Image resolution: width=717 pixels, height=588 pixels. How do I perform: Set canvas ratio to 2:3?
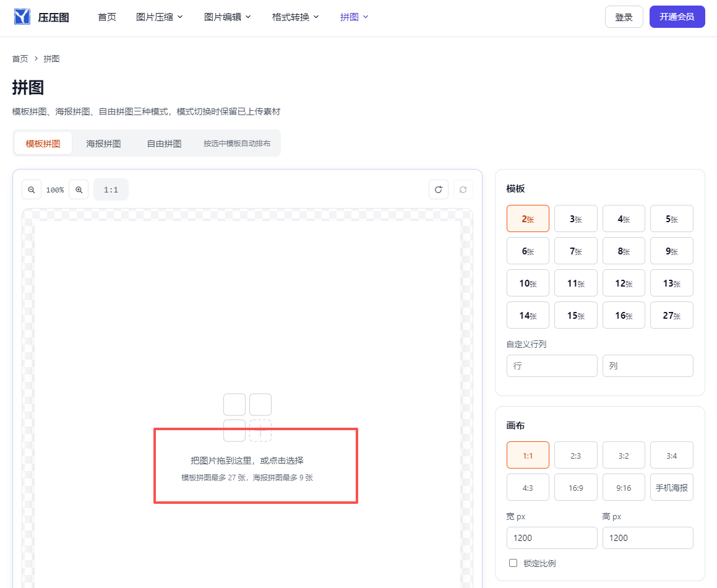(x=576, y=456)
